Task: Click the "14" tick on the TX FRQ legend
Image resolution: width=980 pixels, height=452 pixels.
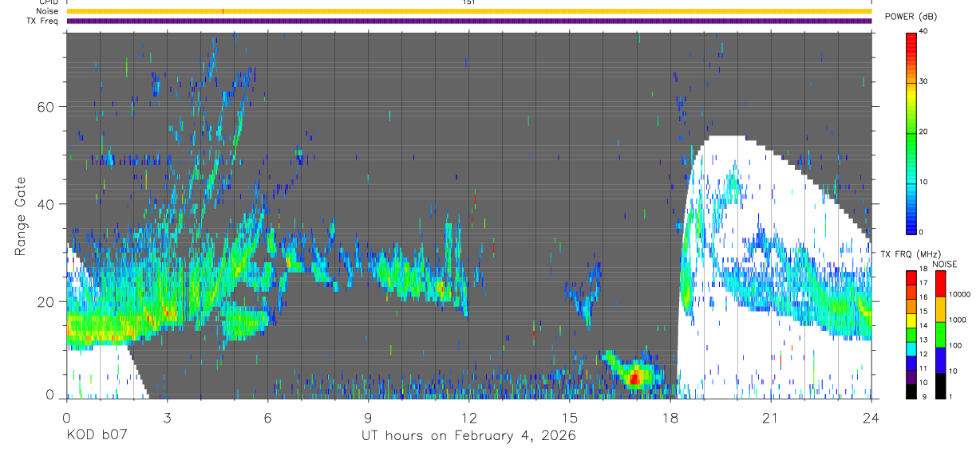Action: coord(924,325)
